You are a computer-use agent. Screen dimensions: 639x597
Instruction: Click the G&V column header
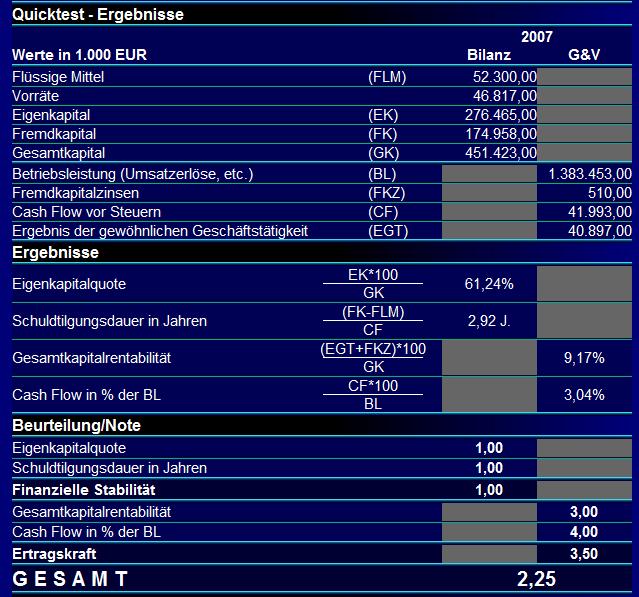[x=584, y=55]
